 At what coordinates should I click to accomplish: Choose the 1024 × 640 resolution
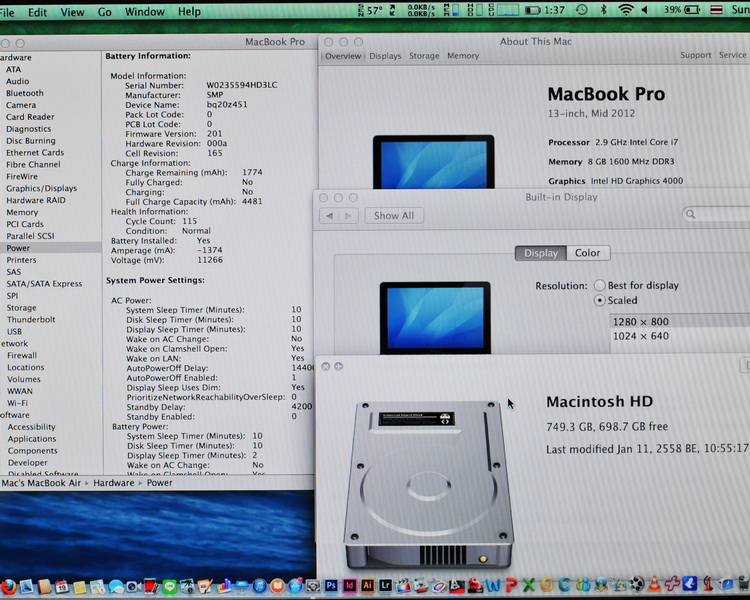[680, 336]
